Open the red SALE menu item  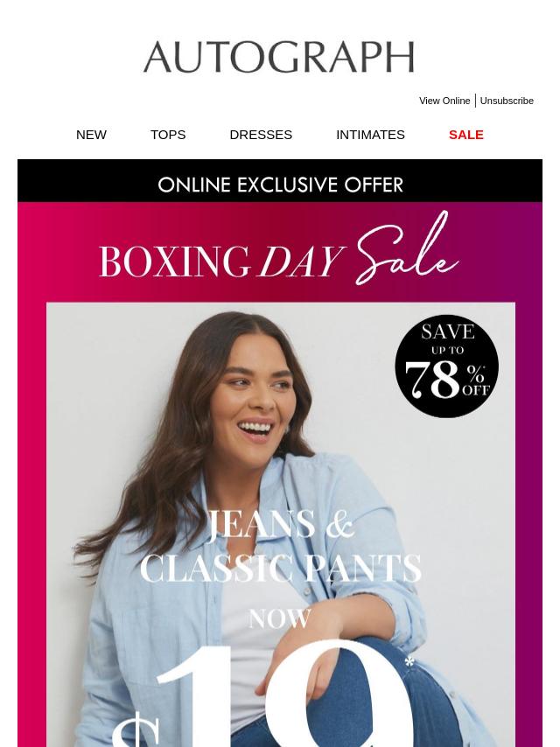coord(465,135)
